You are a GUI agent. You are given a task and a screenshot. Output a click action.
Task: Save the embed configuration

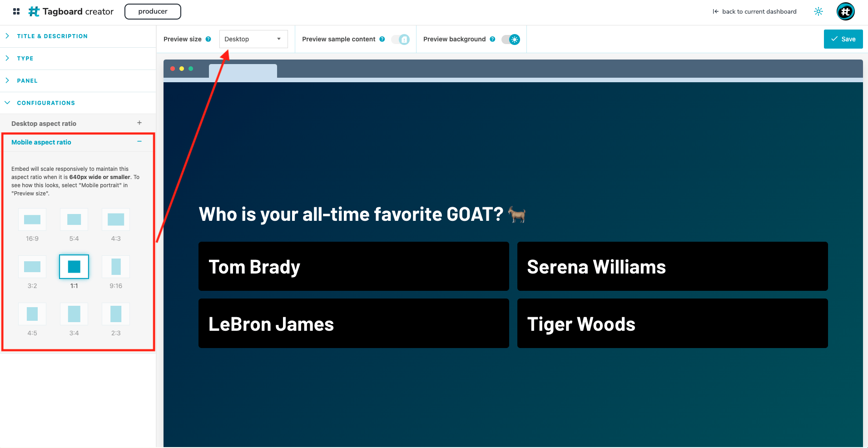pos(843,39)
